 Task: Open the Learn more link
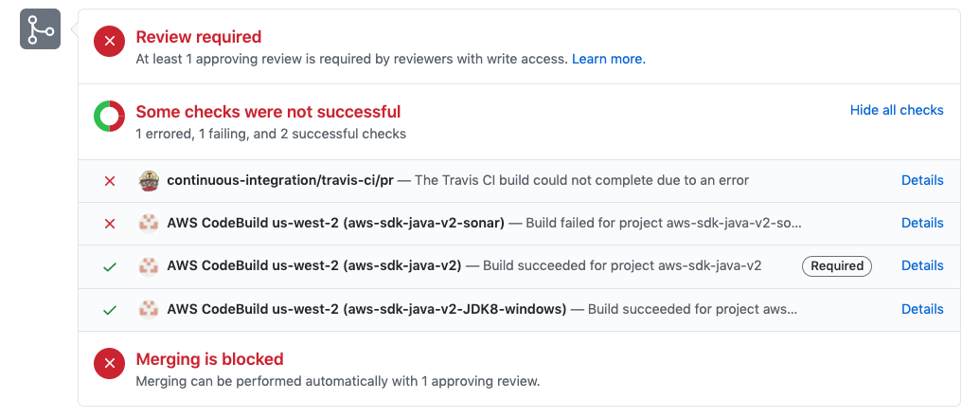[x=609, y=60]
